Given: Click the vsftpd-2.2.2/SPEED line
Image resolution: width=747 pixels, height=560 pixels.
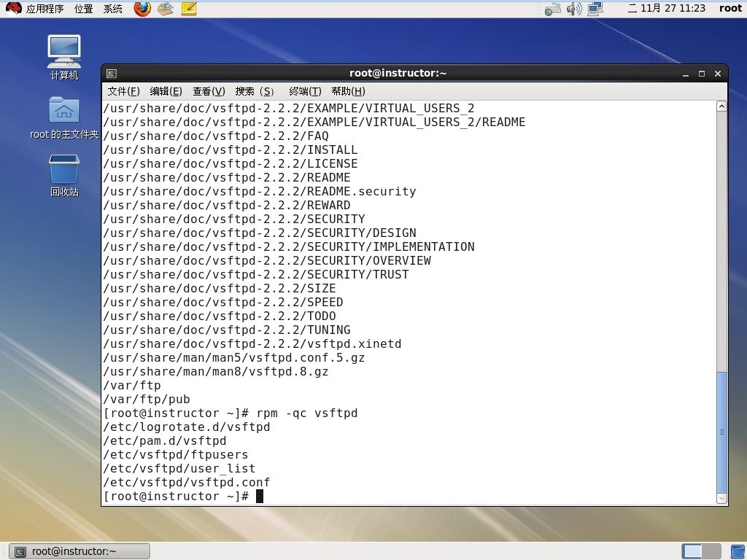Looking at the screenshot, I should [x=223, y=303].
